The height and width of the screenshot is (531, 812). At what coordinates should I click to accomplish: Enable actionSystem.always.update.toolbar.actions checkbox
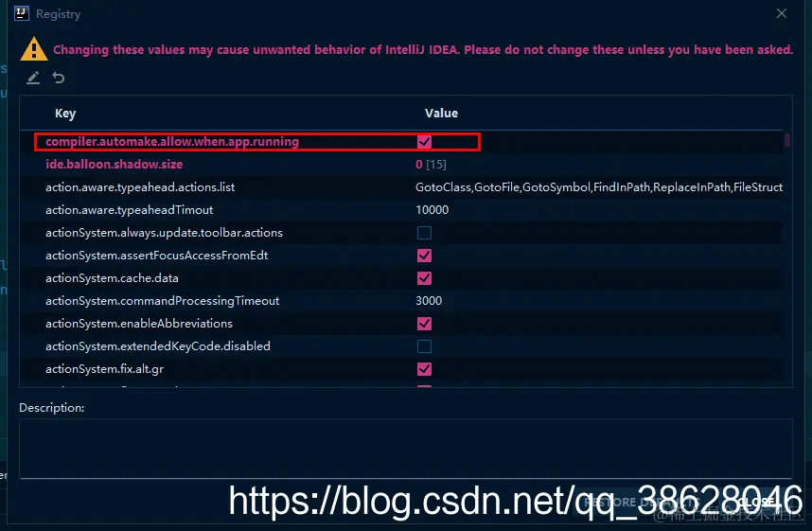coord(424,233)
